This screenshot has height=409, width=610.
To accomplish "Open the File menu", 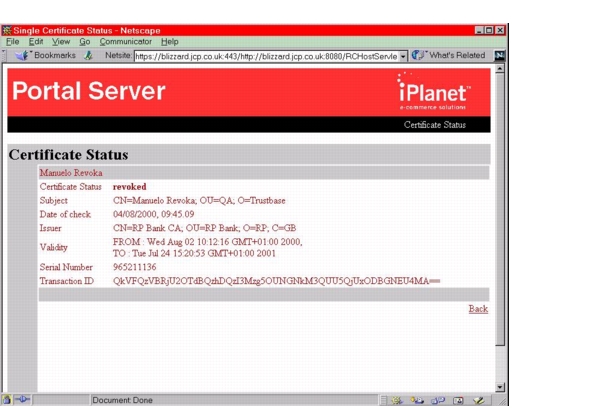I will pyautogui.click(x=12, y=42).
